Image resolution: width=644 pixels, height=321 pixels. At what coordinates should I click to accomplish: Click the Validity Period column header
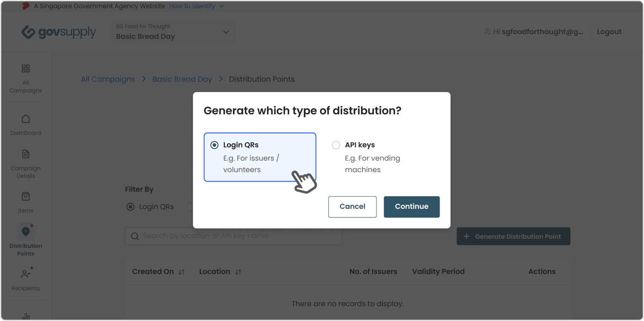[x=438, y=272]
